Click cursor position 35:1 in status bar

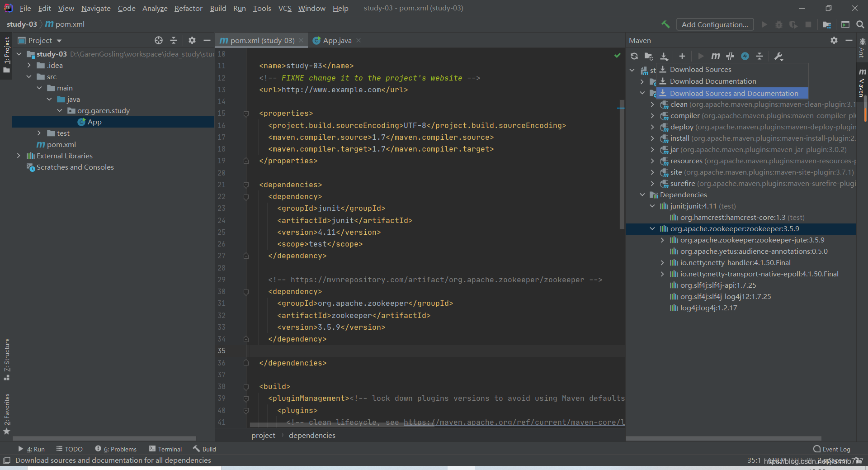(754, 461)
